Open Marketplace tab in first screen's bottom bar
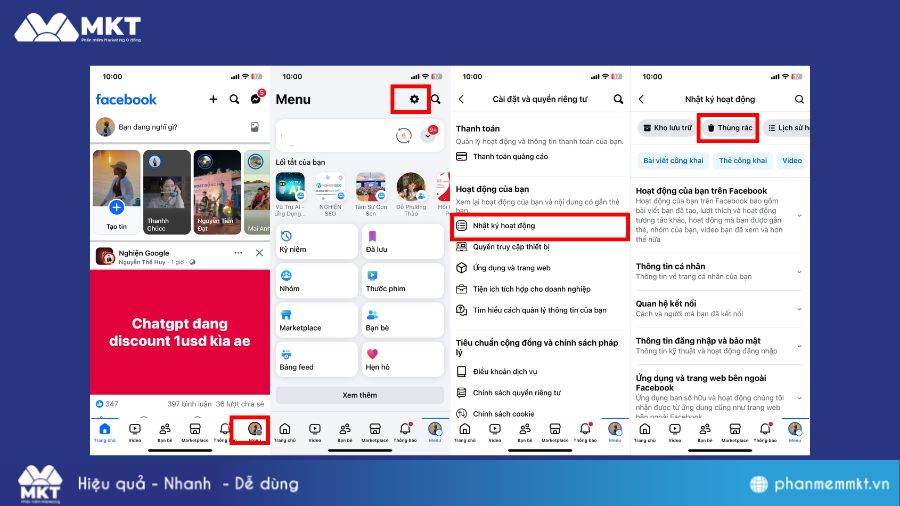Image resolution: width=900 pixels, height=506 pixels. tap(195, 431)
